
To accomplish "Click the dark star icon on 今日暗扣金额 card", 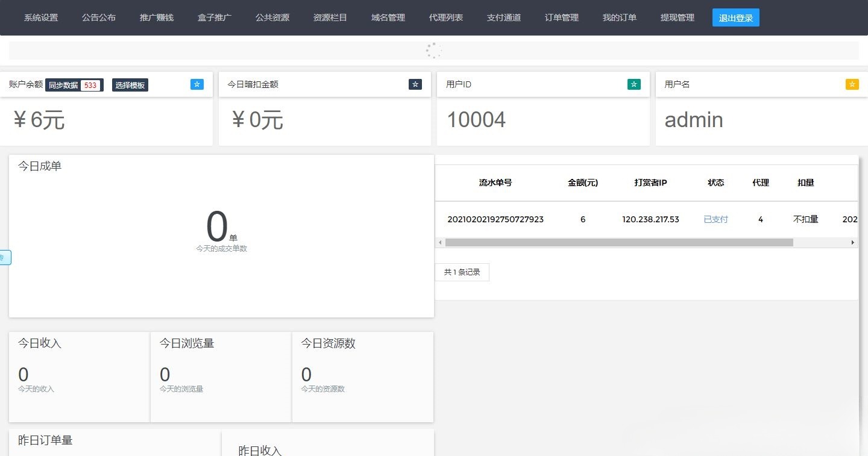I will click(x=415, y=84).
